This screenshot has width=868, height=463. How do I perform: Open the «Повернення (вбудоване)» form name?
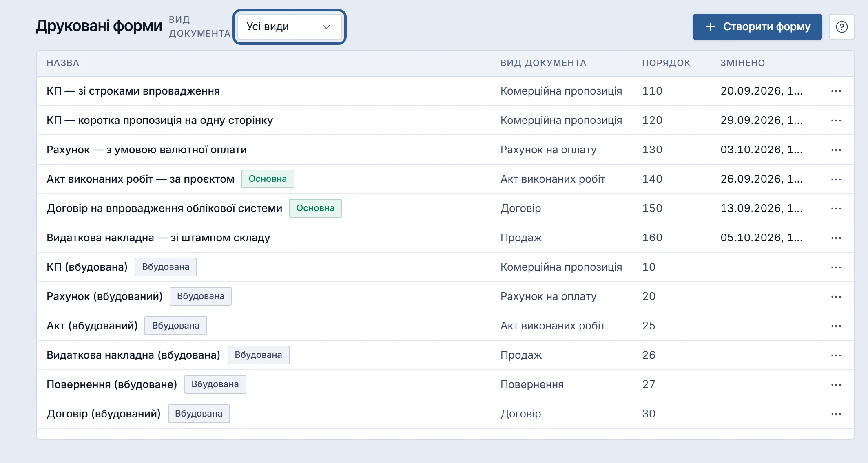112,384
